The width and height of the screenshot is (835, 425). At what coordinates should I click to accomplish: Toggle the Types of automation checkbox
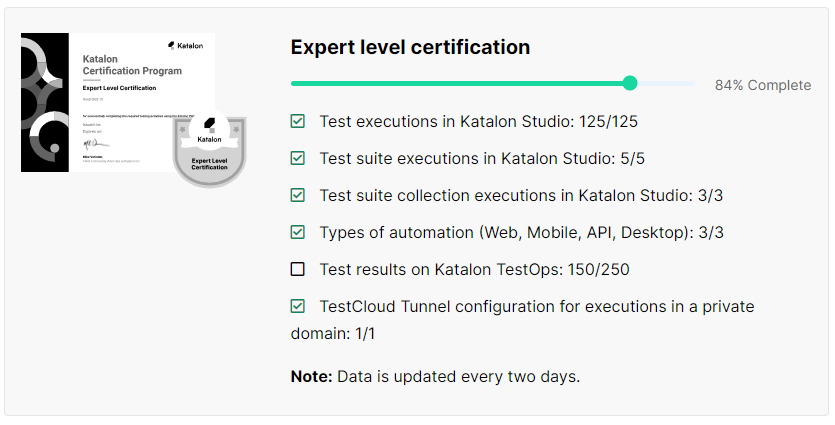pos(298,232)
